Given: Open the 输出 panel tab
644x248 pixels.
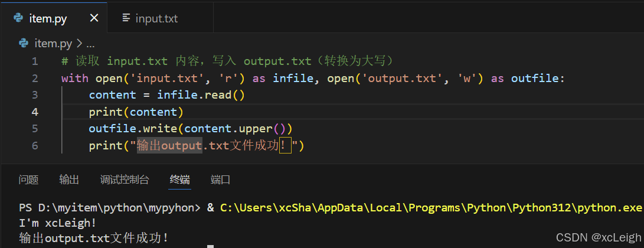Looking at the screenshot, I should click(69, 180).
